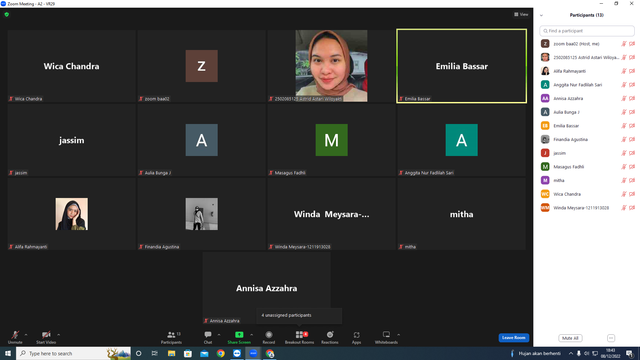Click the 4 unassigned participants tooltip

pyautogui.click(x=299, y=316)
